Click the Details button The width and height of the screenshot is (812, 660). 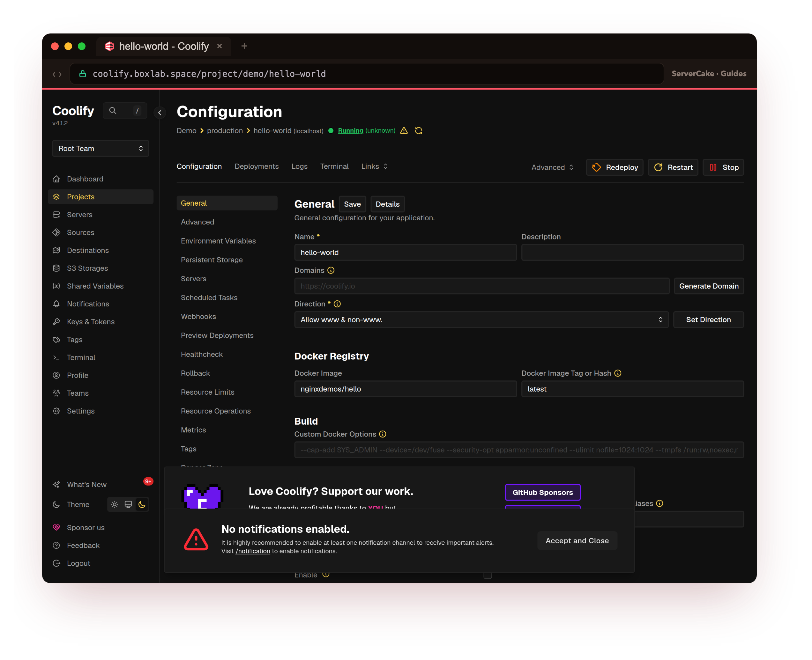pyautogui.click(x=387, y=204)
